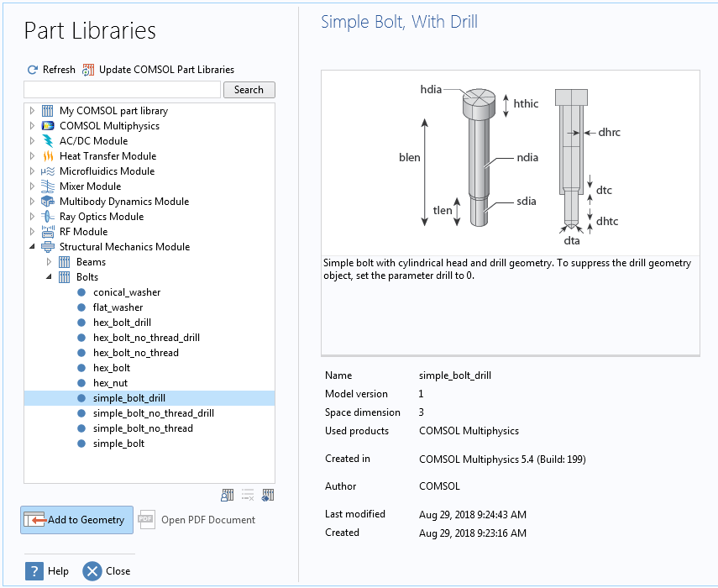Click the Mixer Module label
718x588 pixels.
(90, 186)
